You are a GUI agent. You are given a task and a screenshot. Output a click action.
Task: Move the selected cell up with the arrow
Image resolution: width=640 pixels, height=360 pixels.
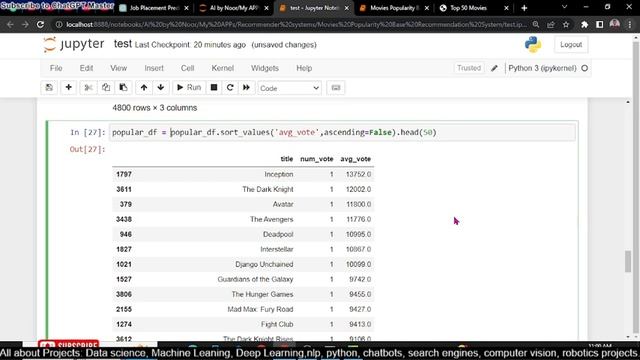tap(144, 88)
